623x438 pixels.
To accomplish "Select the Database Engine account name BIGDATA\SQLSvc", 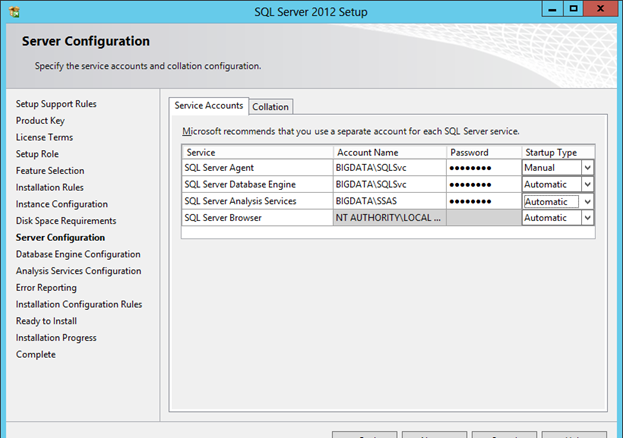I will (389, 184).
